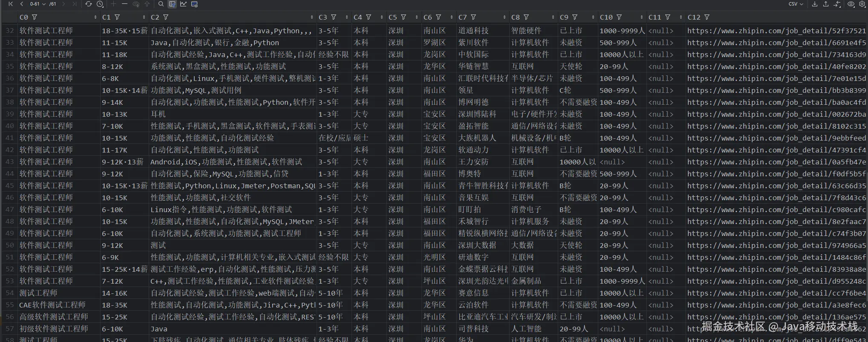Expand the 0-61 page size dropdown

pos(38,4)
